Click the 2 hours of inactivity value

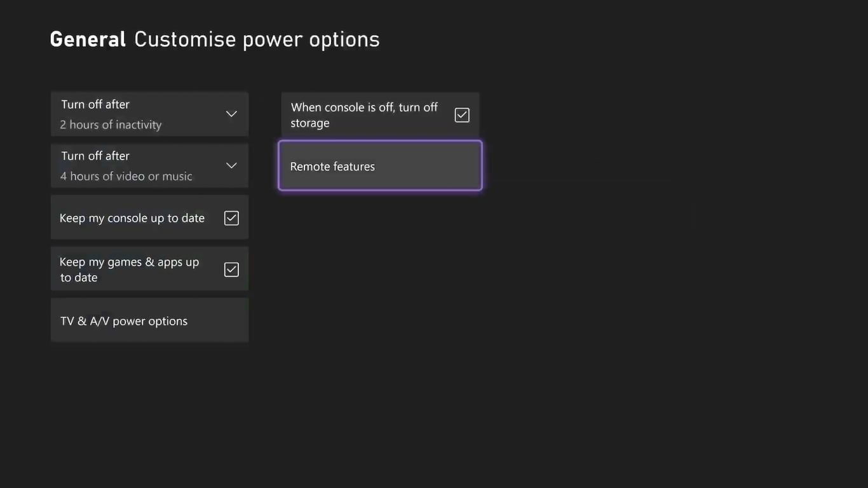(x=111, y=125)
